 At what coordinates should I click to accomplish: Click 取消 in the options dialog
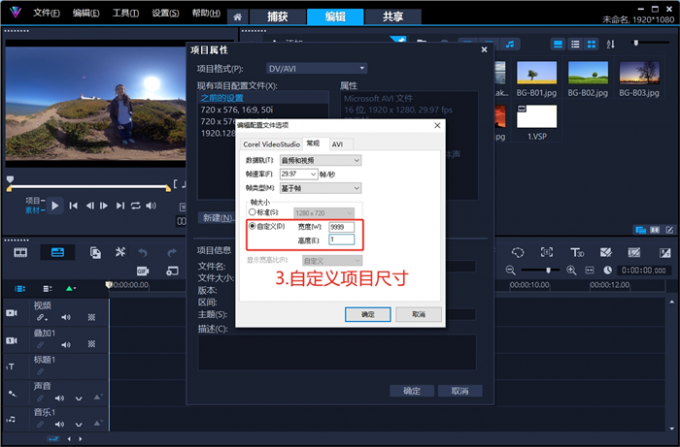tap(418, 314)
